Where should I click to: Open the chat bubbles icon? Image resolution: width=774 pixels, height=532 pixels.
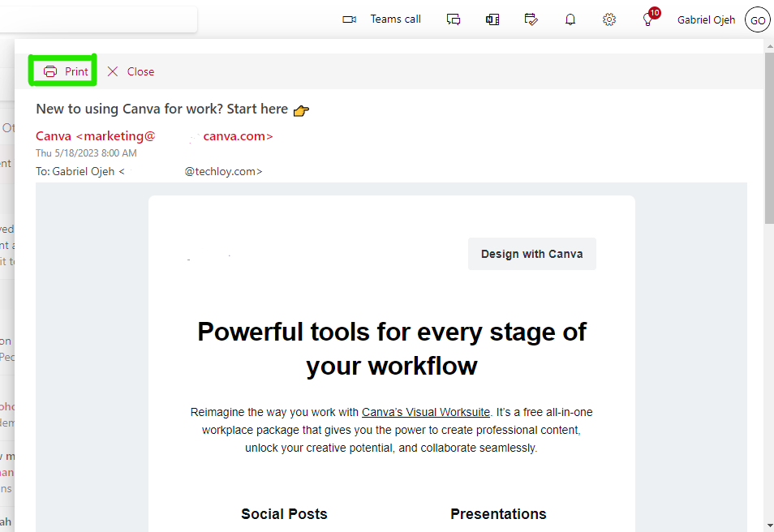tap(454, 19)
